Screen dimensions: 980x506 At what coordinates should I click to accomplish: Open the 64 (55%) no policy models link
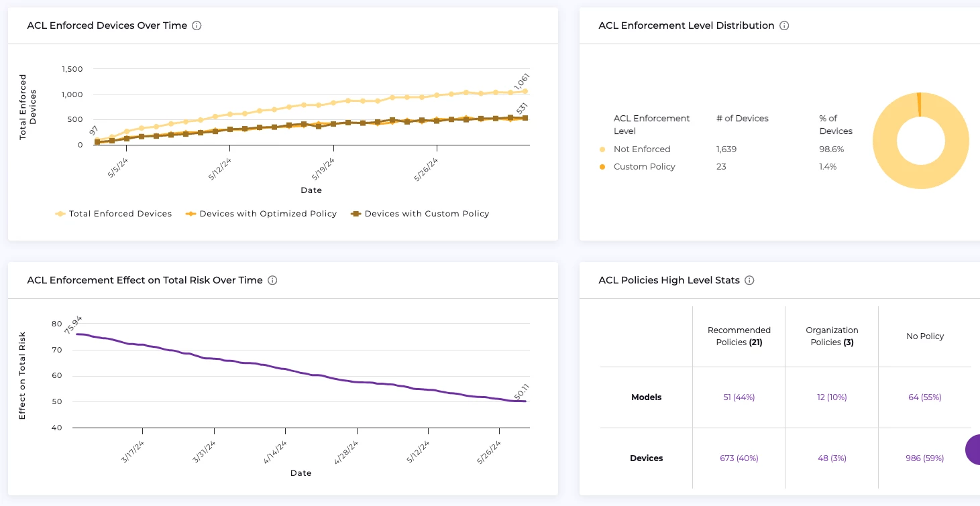(924, 397)
